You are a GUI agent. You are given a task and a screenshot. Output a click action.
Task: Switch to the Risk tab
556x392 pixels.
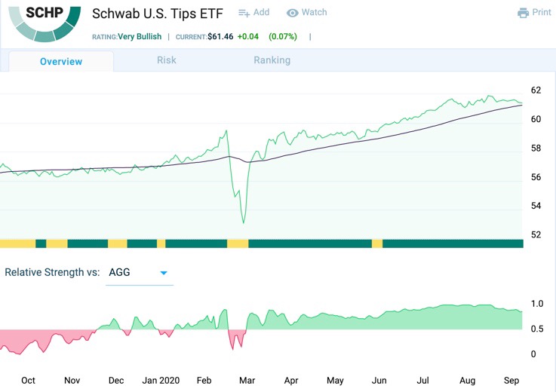click(167, 60)
